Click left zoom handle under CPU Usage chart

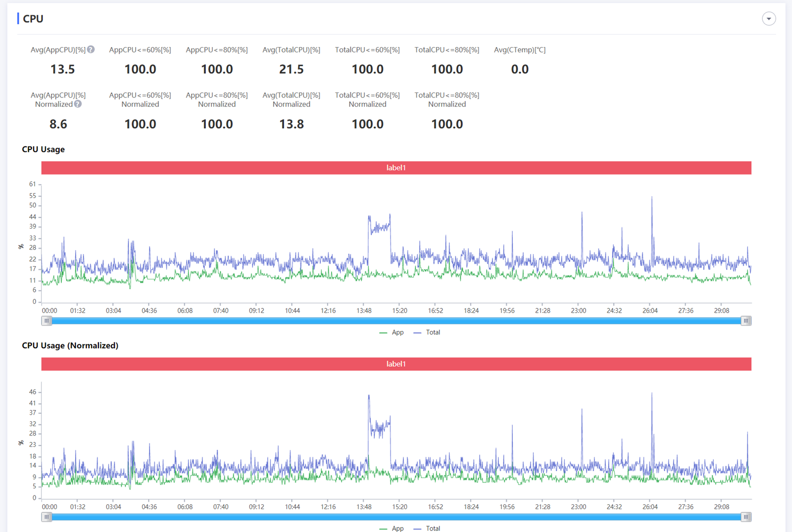pyautogui.click(x=47, y=321)
